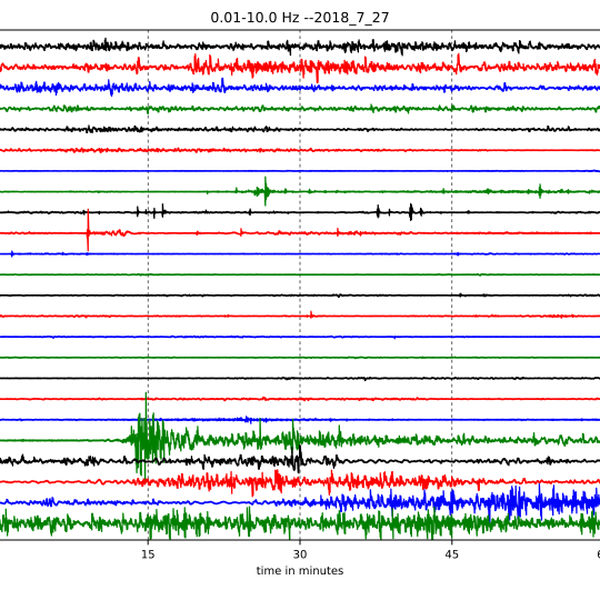Viewport: 600px width, 600px height.
Task: Click the red spike near 45 minutes on second trace
Action: [458, 63]
